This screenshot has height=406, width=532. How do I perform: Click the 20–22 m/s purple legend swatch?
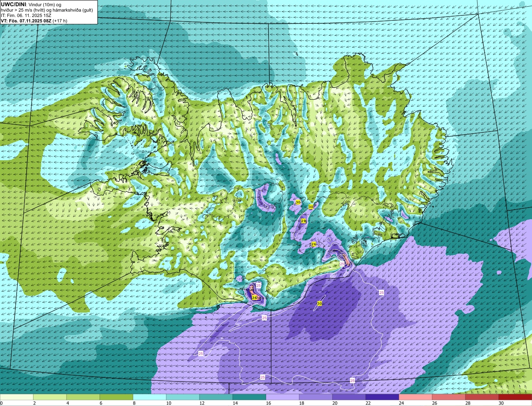pos(349,397)
